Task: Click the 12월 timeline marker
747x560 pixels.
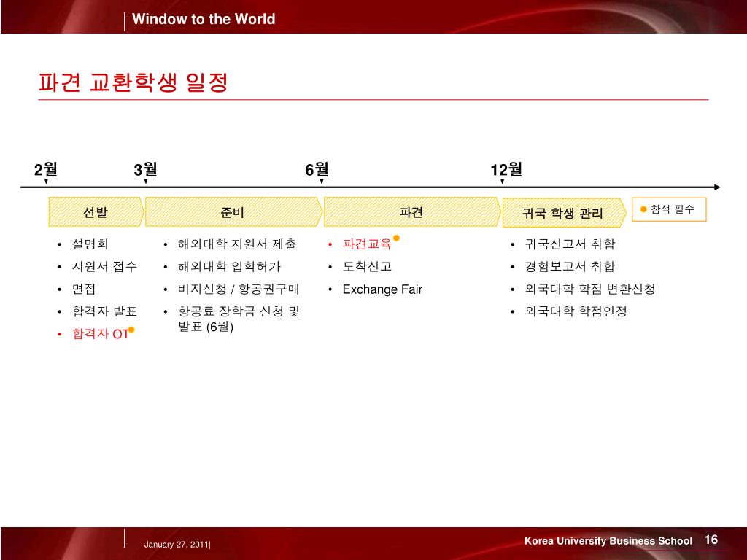Action: pyautogui.click(x=506, y=169)
